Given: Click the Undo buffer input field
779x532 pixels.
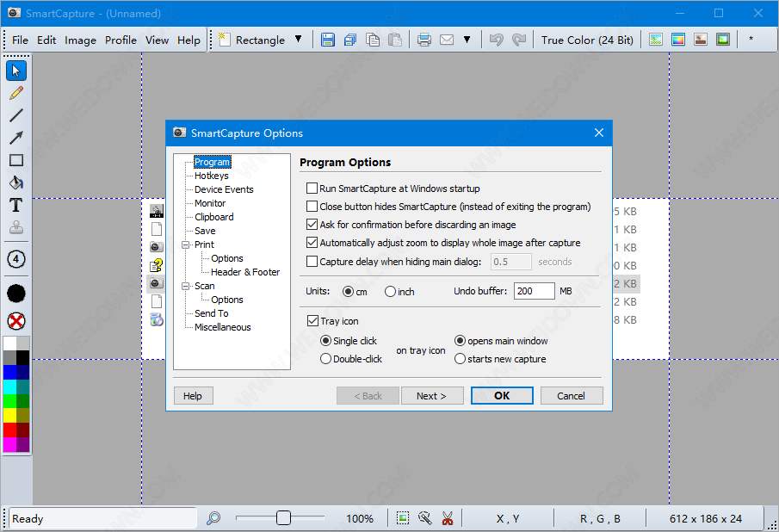Looking at the screenshot, I should (534, 291).
